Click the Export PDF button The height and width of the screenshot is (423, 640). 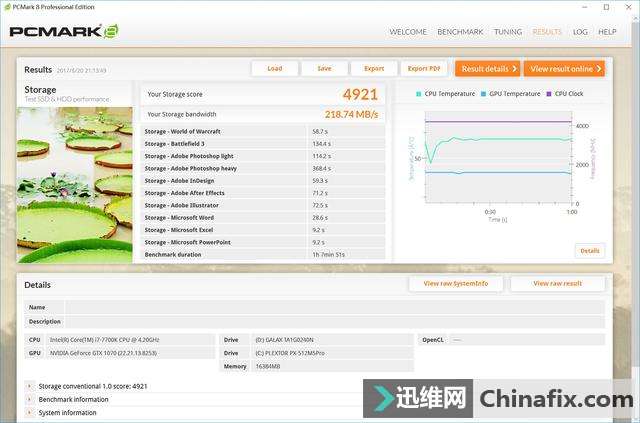pyautogui.click(x=424, y=69)
